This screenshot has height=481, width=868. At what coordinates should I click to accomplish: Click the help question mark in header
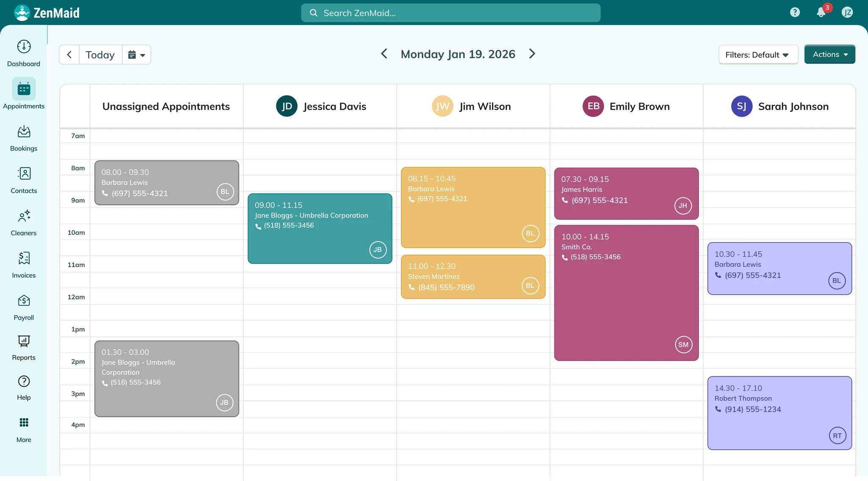[x=795, y=12]
